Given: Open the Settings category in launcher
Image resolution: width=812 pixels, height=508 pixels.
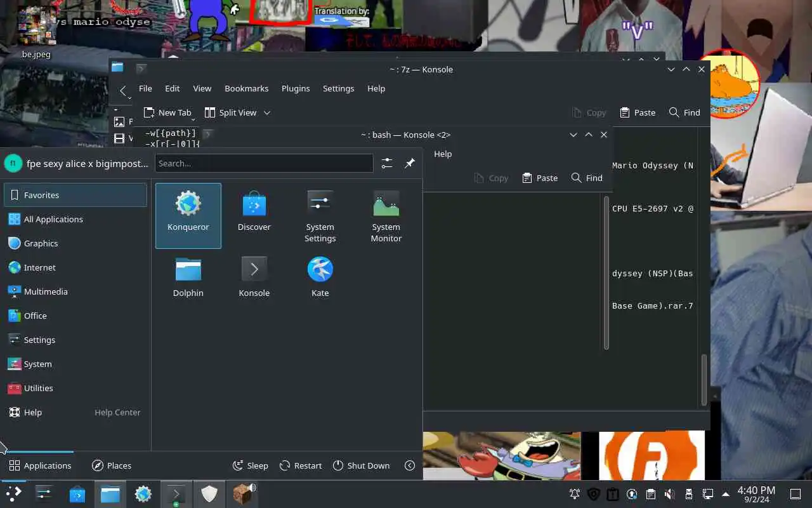Looking at the screenshot, I should [75, 340].
